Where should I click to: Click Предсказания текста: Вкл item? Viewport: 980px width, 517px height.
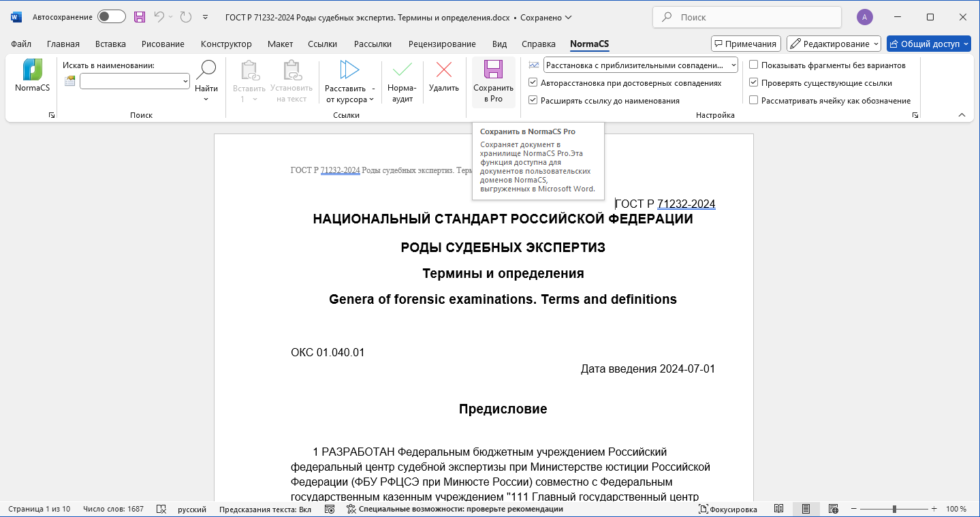266,509
